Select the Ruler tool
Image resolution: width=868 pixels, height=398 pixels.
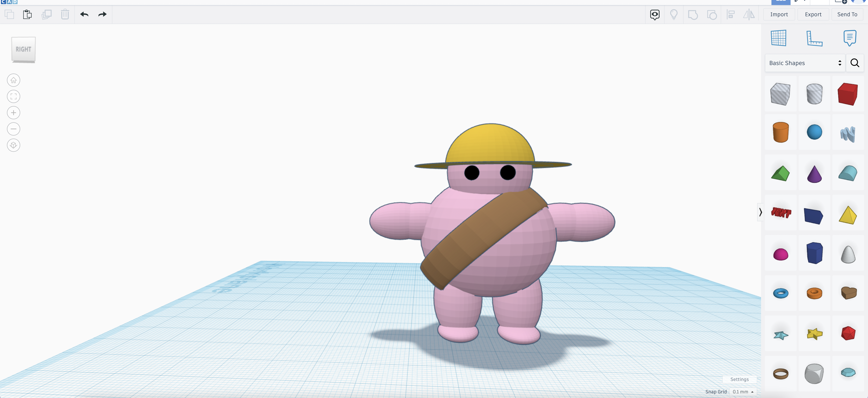(814, 38)
